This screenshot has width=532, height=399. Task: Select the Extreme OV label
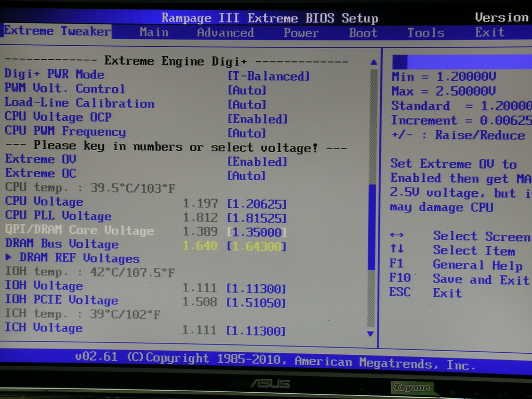click(41, 159)
